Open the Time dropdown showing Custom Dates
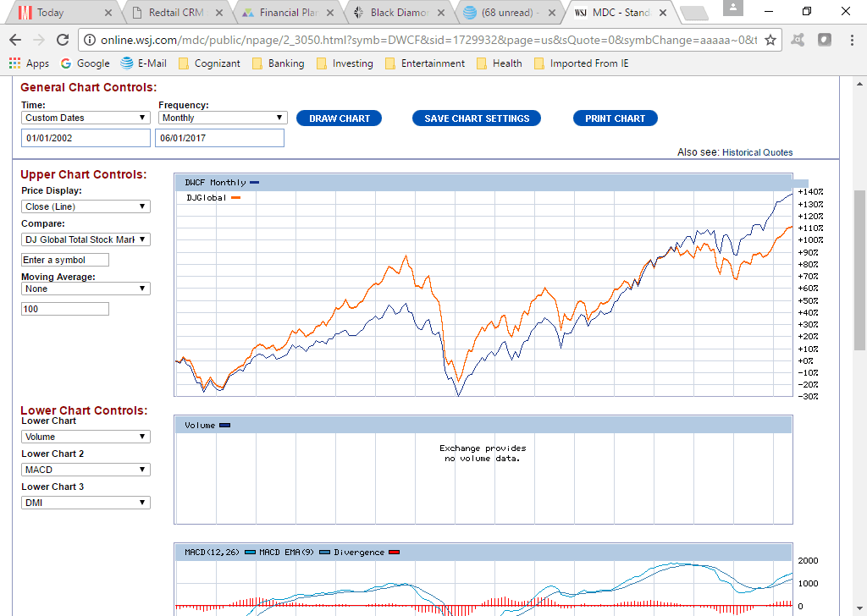Image resolution: width=867 pixels, height=616 pixels. 86,118
